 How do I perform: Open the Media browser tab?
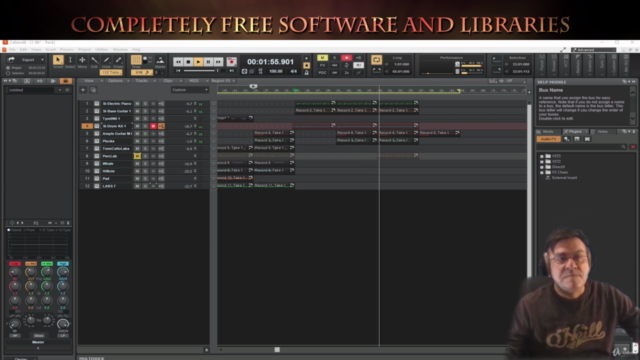tap(548, 131)
